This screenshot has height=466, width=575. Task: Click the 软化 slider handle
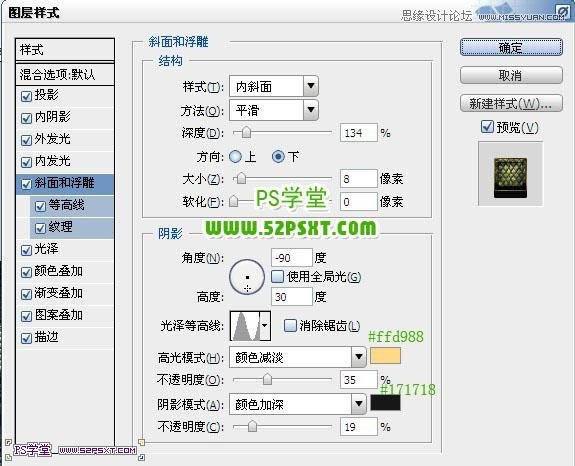coord(234,201)
